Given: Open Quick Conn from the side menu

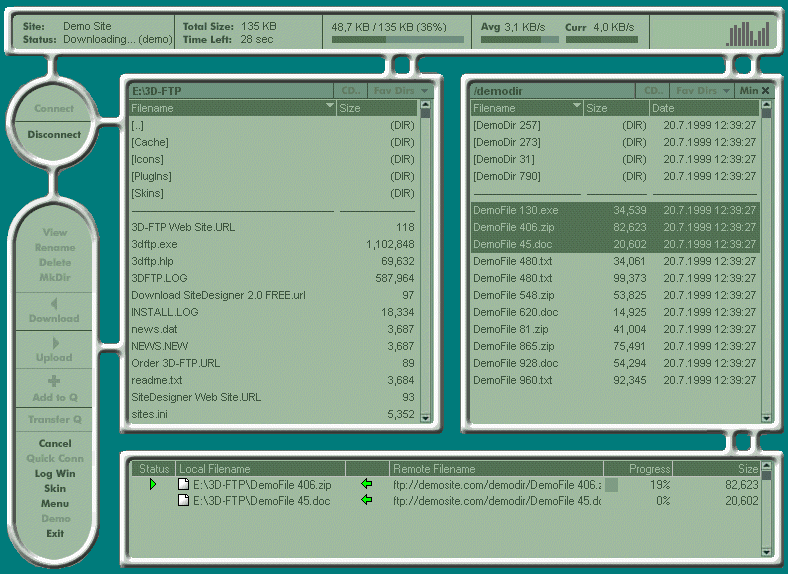Looking at the screenshot, I should coord(55,458).
